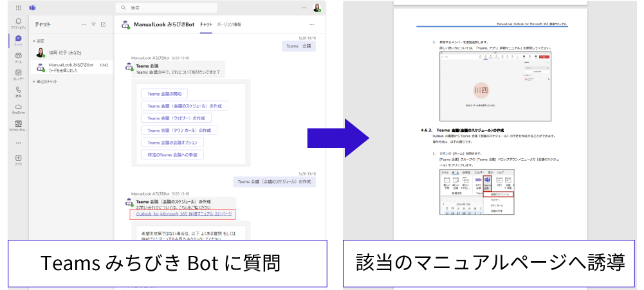
Task: Click the app launcher grid icon
Action: [17, 8]
